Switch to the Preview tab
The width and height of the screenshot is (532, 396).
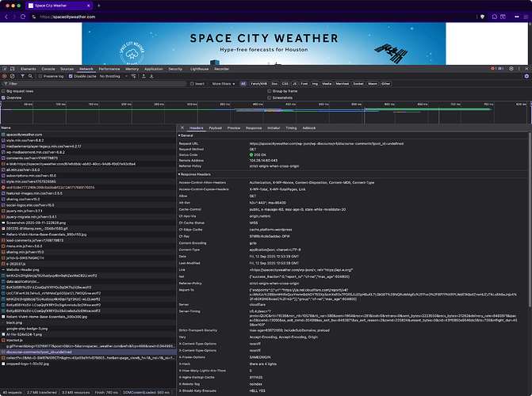point(234,128)
